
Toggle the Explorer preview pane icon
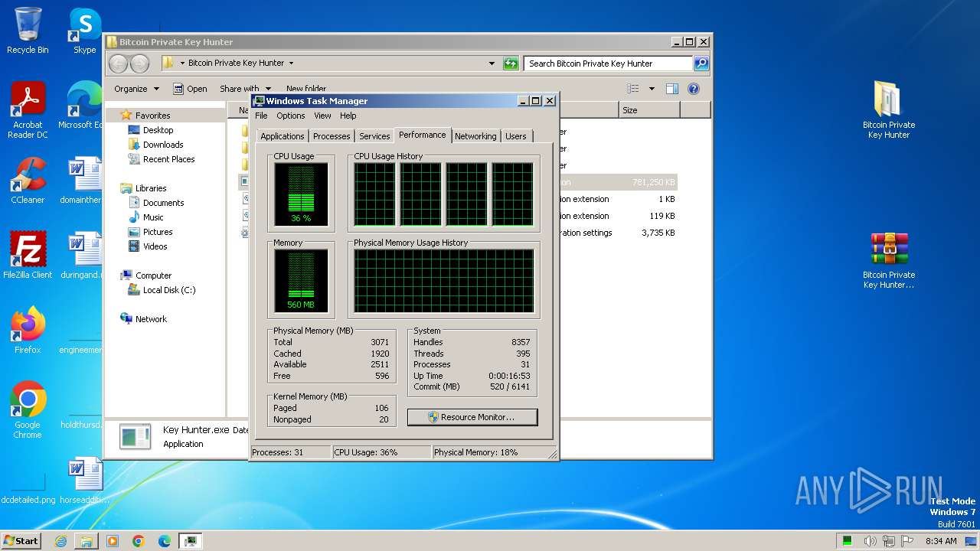pos(671,89)
